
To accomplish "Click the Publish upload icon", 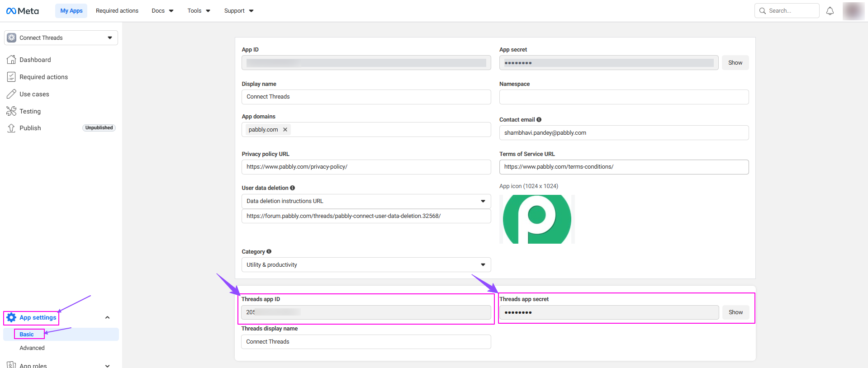I will pos(11,128).
